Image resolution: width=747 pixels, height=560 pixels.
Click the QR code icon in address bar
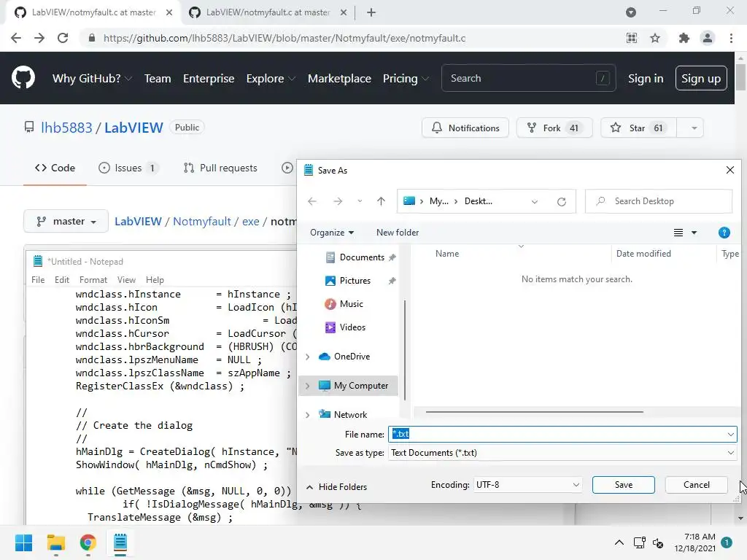pos(632,38)
